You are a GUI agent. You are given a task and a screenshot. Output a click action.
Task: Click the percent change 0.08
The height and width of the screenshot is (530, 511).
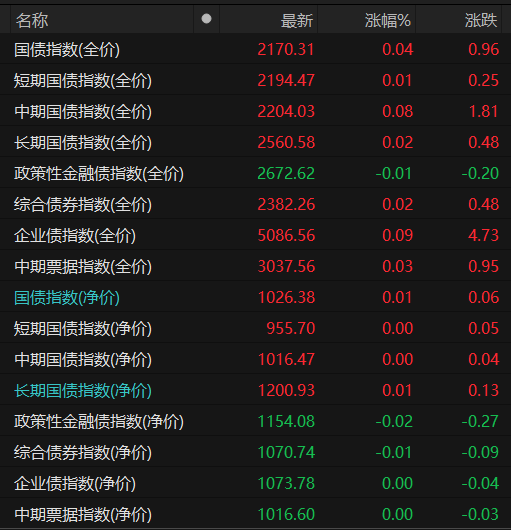tap(397, 112)
